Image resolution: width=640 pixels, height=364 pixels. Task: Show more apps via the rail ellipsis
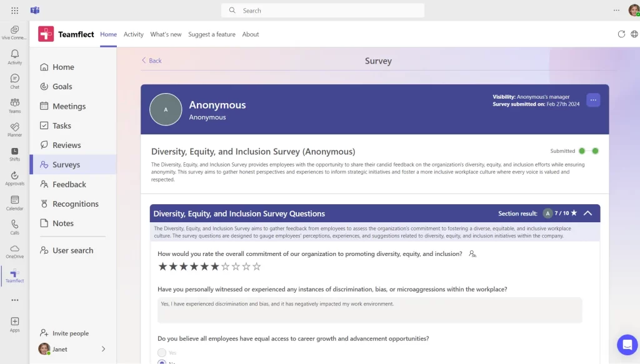15,300
